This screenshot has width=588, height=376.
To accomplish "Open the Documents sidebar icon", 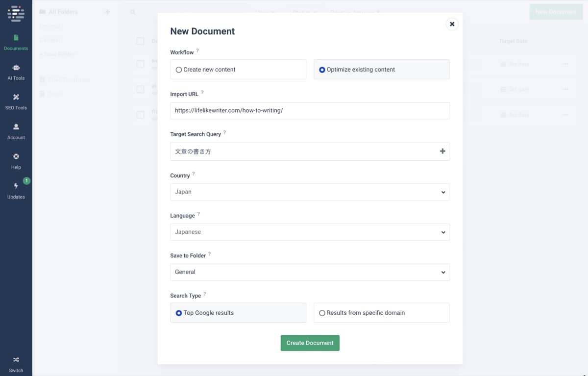I will pyautogui.click(x=16, y=38).
